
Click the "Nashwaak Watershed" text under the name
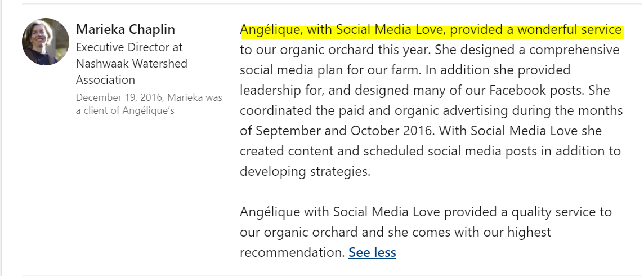[x=132, y=64]
